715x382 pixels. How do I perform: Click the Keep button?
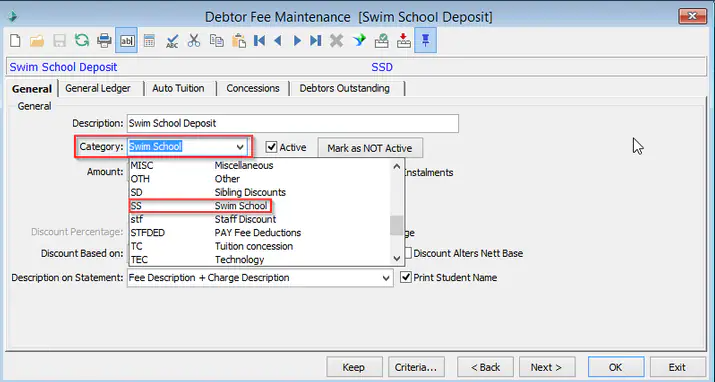[354, 367]
